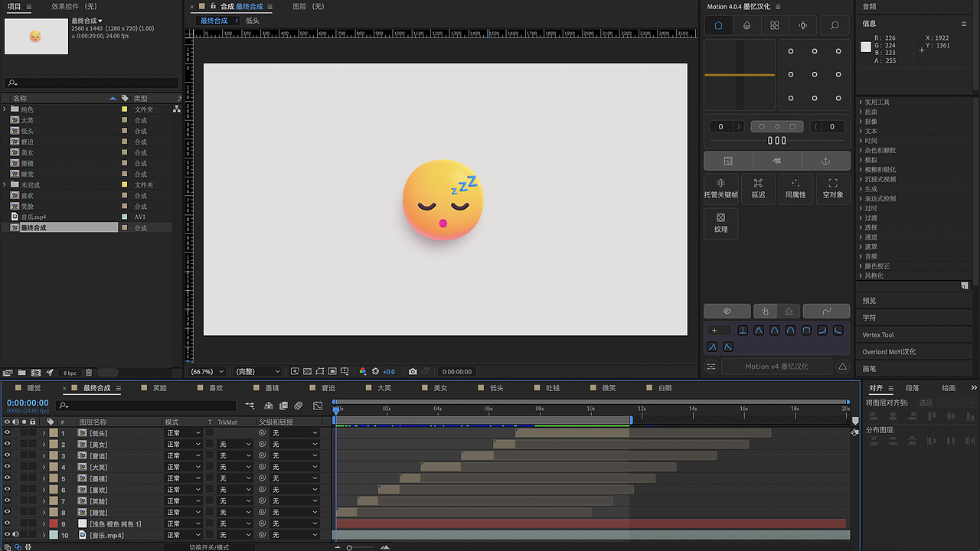Image resolution: width=980 pixels, height=551 pixels.
Task: Hide the 睡觉 layer with eye toggle
Action: 7,512
